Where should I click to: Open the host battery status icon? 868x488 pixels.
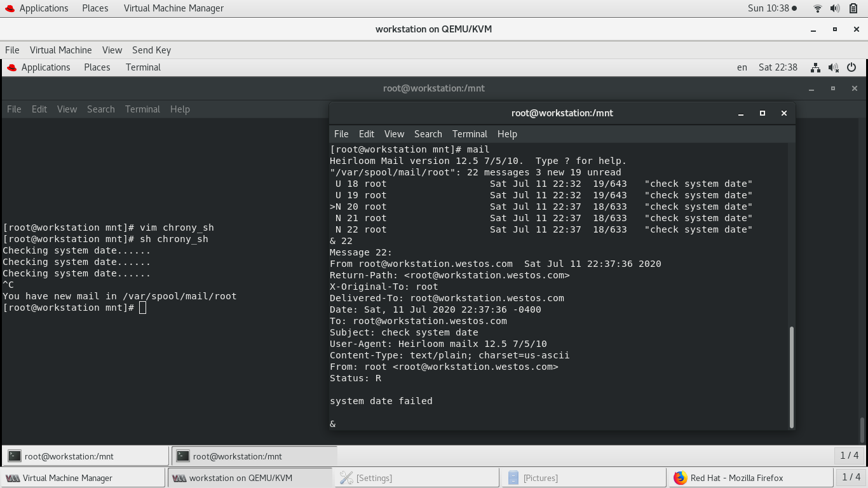tap(853, 8)
